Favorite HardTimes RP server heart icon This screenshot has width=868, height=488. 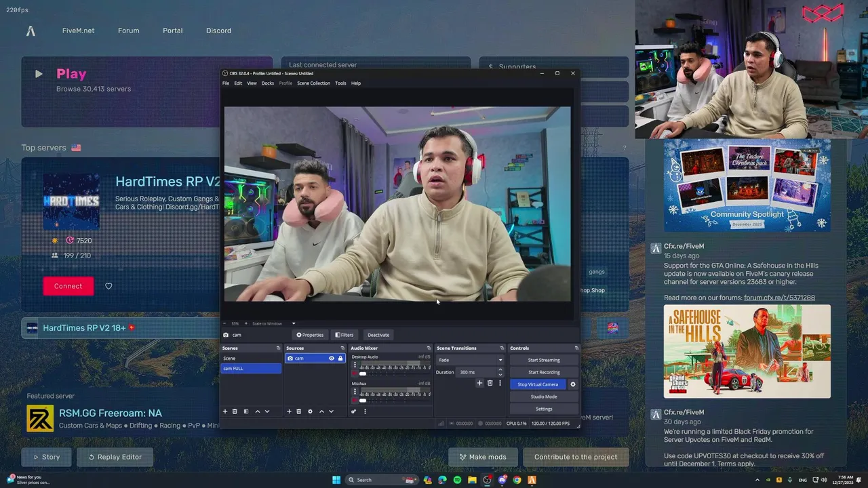108,286
